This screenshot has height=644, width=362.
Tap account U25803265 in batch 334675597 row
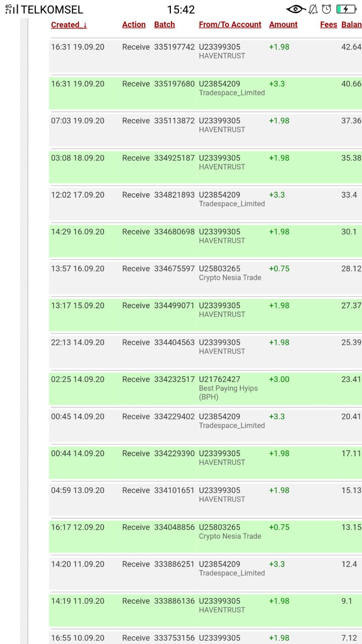pyautogui.click(x=220, y=269)
